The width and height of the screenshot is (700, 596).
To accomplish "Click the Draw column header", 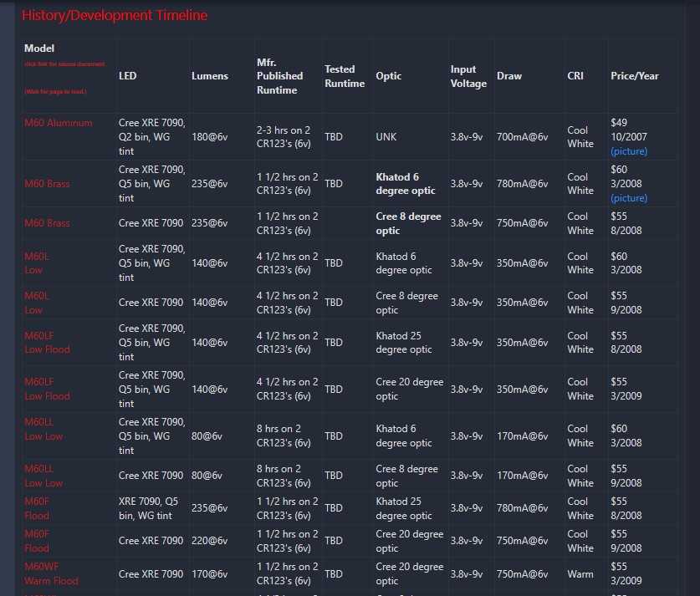I will pyautogui.click(x=509, y=76).
